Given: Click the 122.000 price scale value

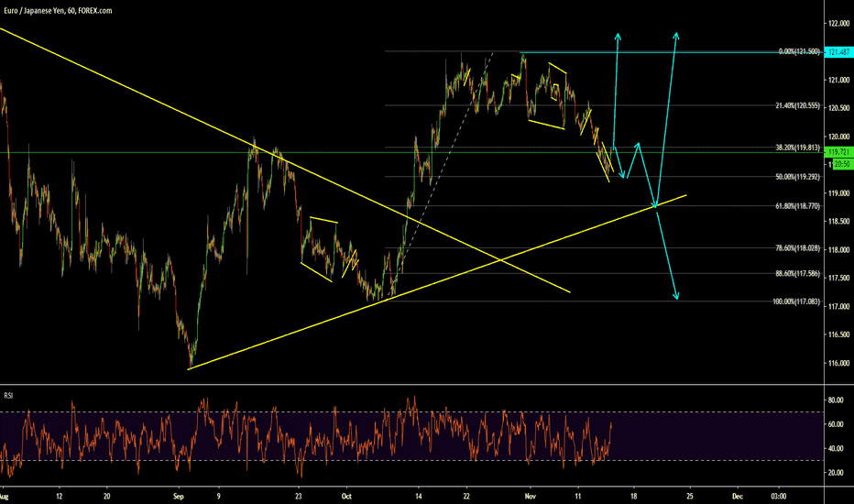Looking at the screenshot, I should click(x=838, y=24).
